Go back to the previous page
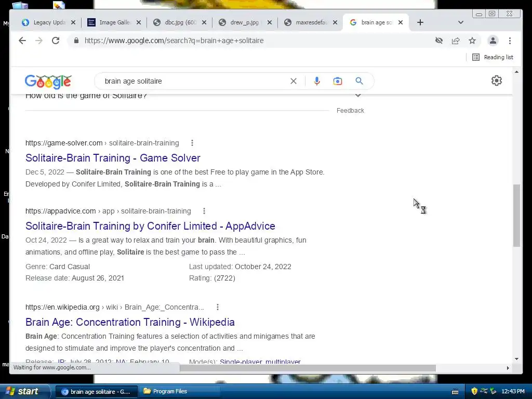Screen dimensions: 532x399 point(22,41)
